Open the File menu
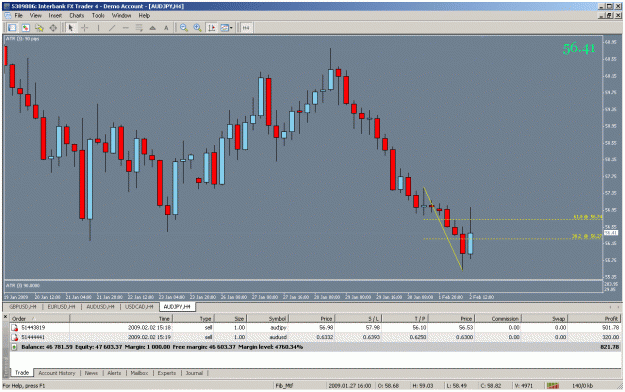 (19, 16)
